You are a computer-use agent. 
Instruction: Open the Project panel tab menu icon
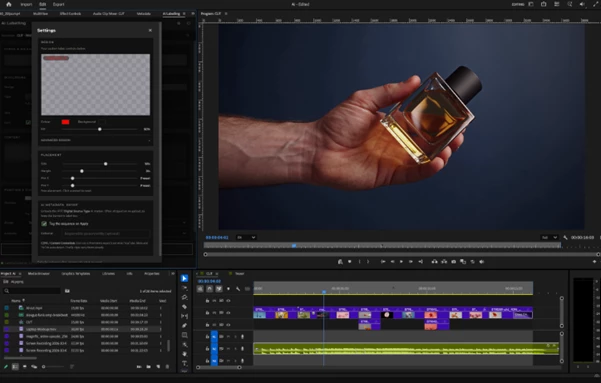coord(20,273)
